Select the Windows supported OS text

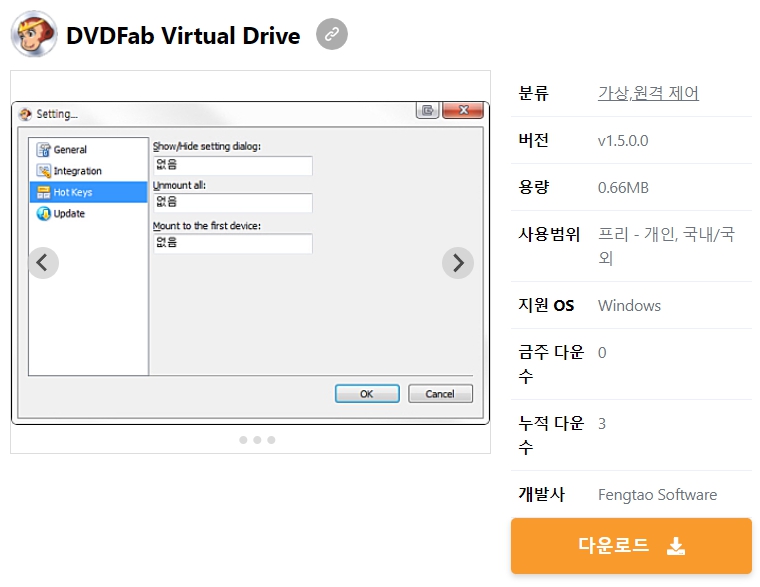tap(629, 305)
